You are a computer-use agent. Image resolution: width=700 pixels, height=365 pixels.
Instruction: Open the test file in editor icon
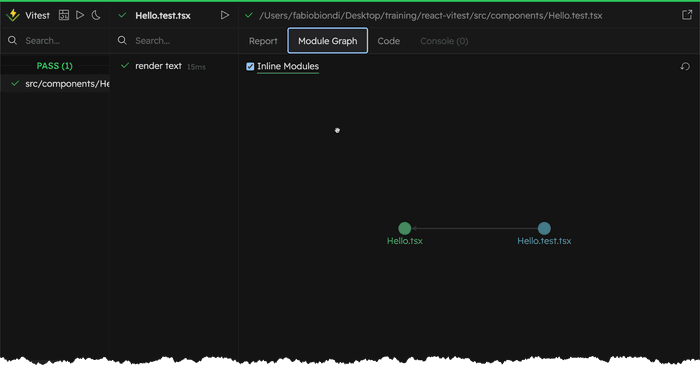click(687, 15)
